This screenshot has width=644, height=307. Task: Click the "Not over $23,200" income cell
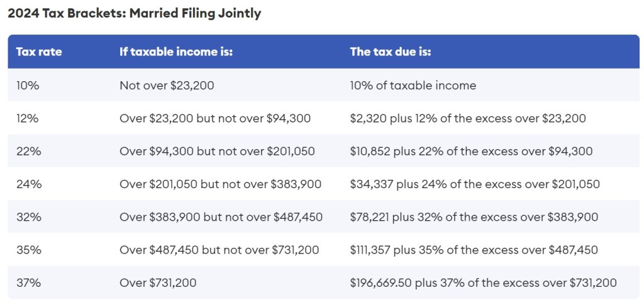pyautogui.click(x=167, y=85)
